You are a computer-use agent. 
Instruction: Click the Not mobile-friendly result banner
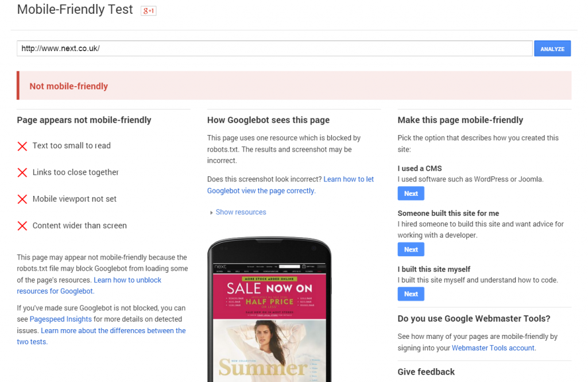tap(294, 86)
